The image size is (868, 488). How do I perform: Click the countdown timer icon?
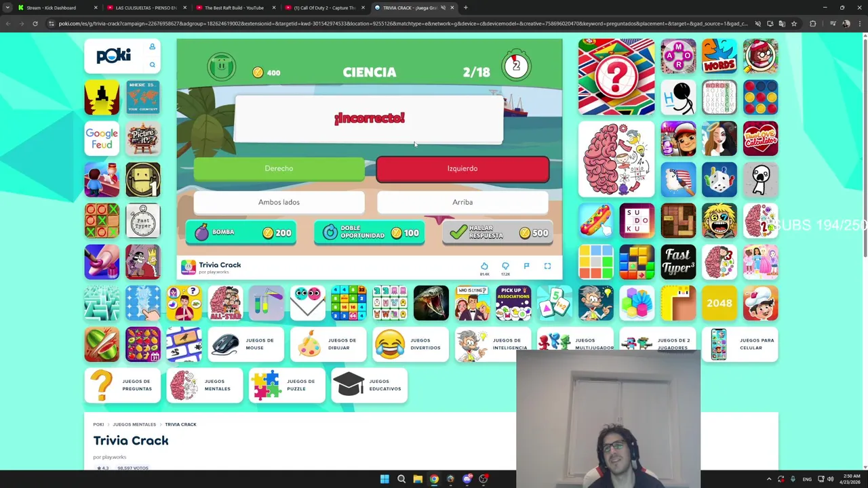[x=516, y=66]
